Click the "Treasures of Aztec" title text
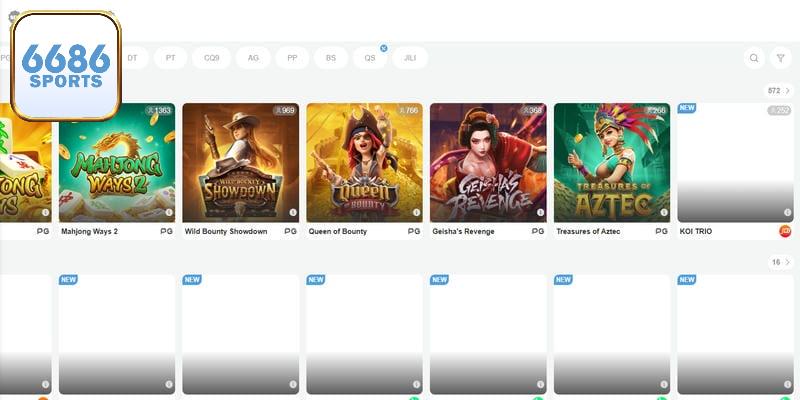 coord(588,231)
